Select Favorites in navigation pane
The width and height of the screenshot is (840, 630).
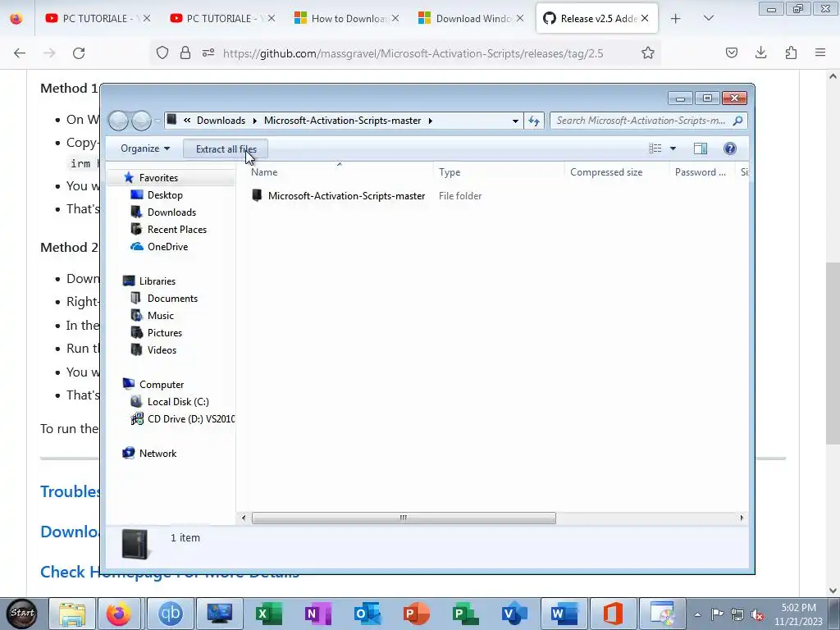[x=158, y=177]
